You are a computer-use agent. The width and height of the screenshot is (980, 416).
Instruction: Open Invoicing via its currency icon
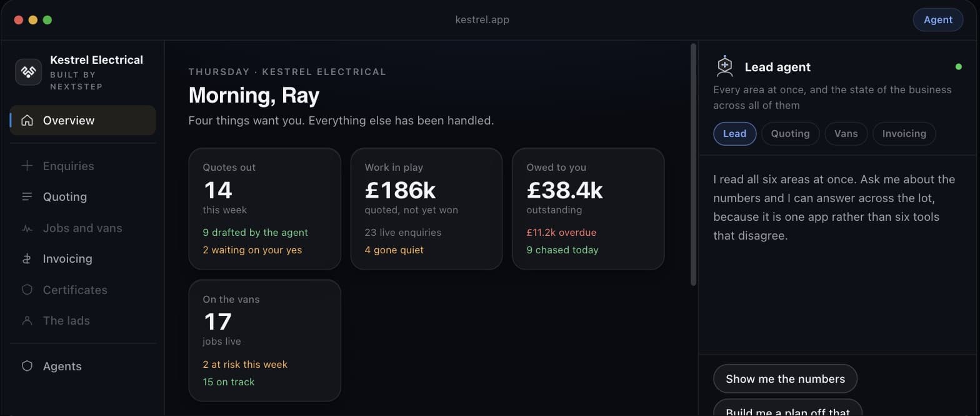click(27, 258)
